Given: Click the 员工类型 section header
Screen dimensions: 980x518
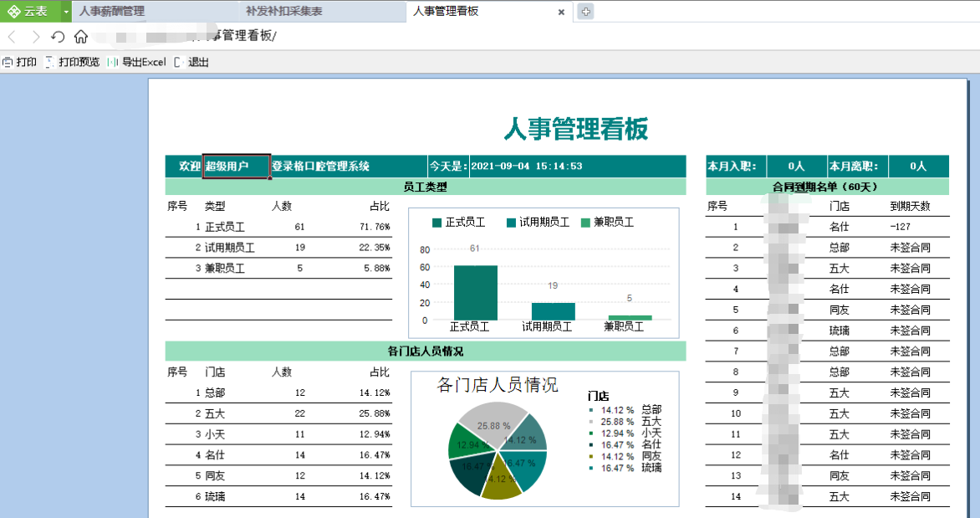Looking at the screenshot, I should coord(425,187).
